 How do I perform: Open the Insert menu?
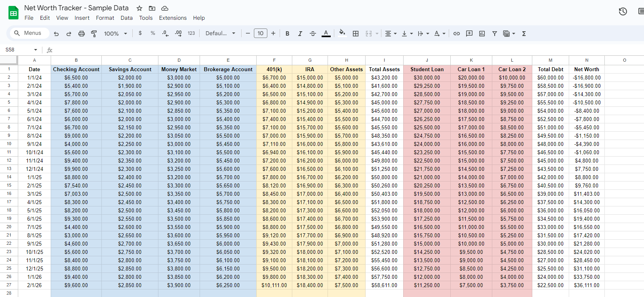coord(82,18)
